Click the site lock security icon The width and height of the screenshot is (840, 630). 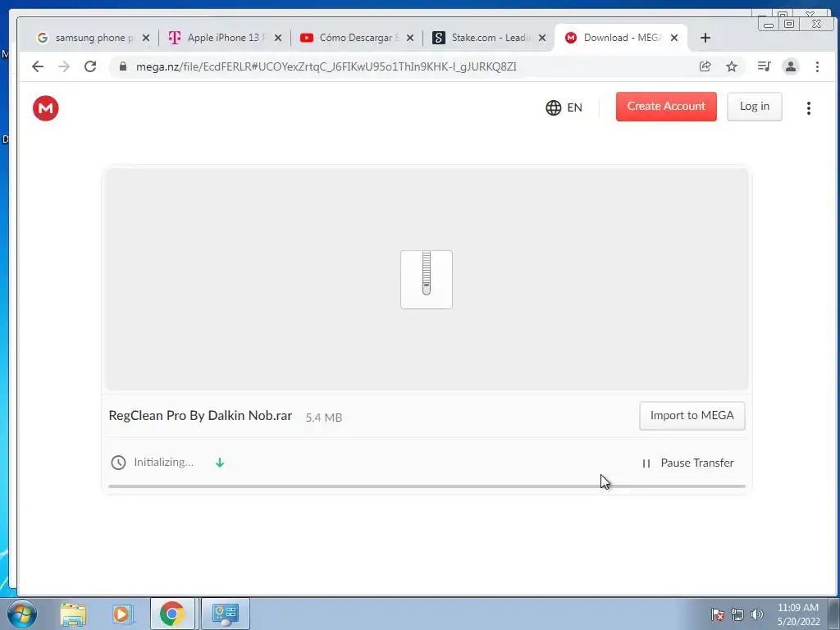click(x=123, y=66)
